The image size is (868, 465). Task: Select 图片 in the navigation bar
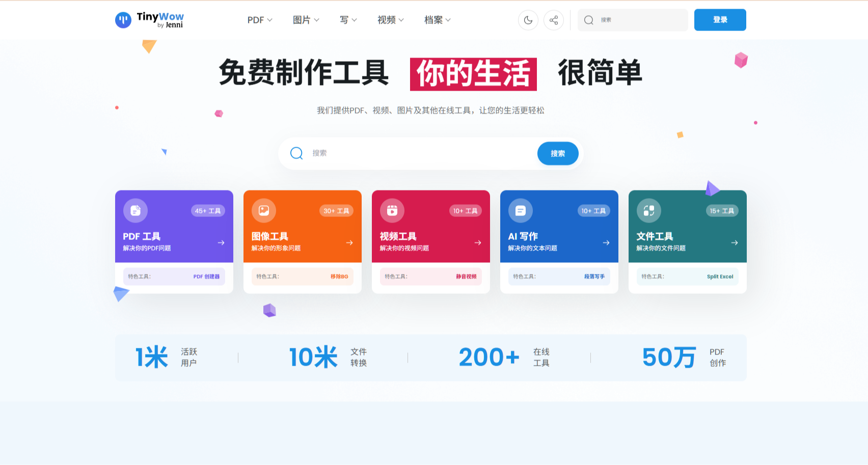305,20
